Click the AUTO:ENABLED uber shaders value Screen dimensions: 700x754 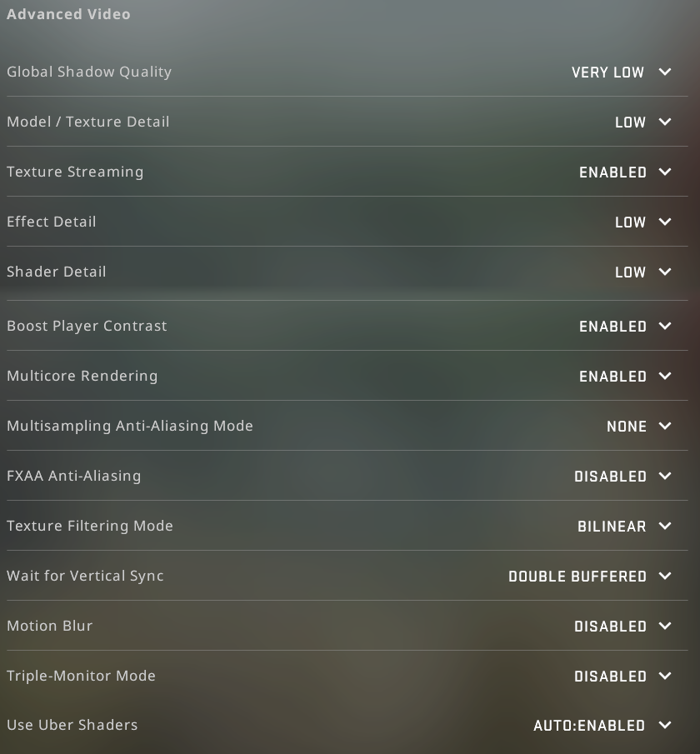click(589, 726)
